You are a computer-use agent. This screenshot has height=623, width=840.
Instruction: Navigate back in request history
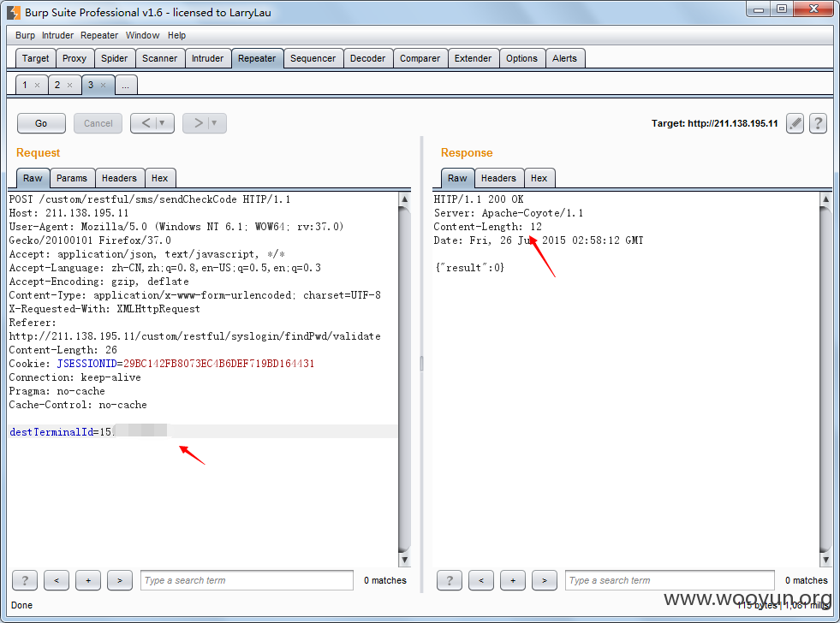[146, 123]
